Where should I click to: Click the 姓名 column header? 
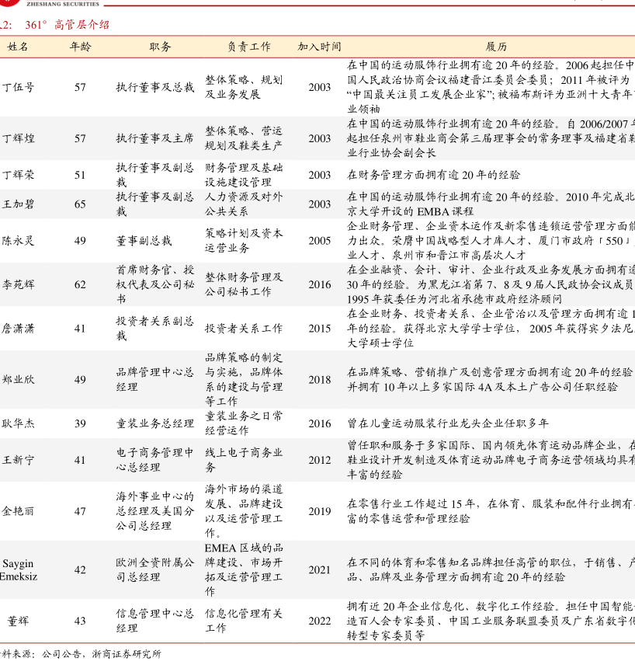click(18, 47)
